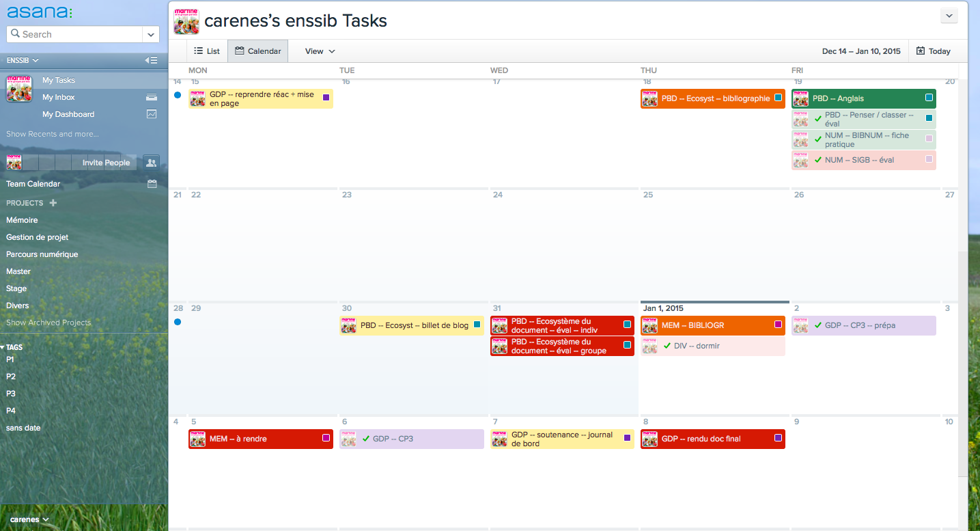Toggle completion checkmark on GDP -- CP3 task
The image size is (980, 531).
click(366, 439)
